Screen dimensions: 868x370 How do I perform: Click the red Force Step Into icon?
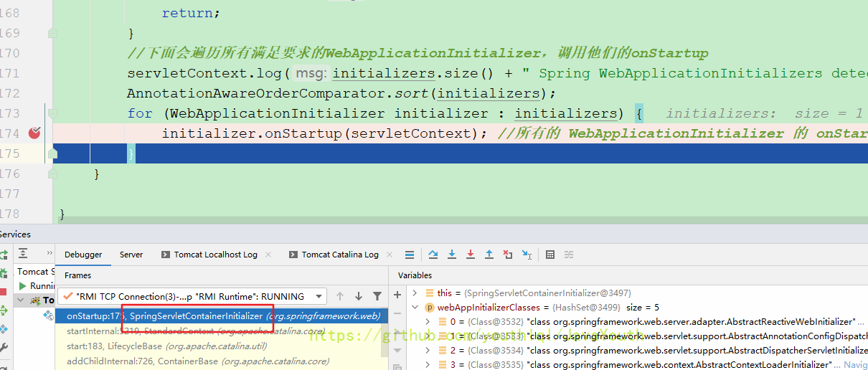[x=471, y=255]
